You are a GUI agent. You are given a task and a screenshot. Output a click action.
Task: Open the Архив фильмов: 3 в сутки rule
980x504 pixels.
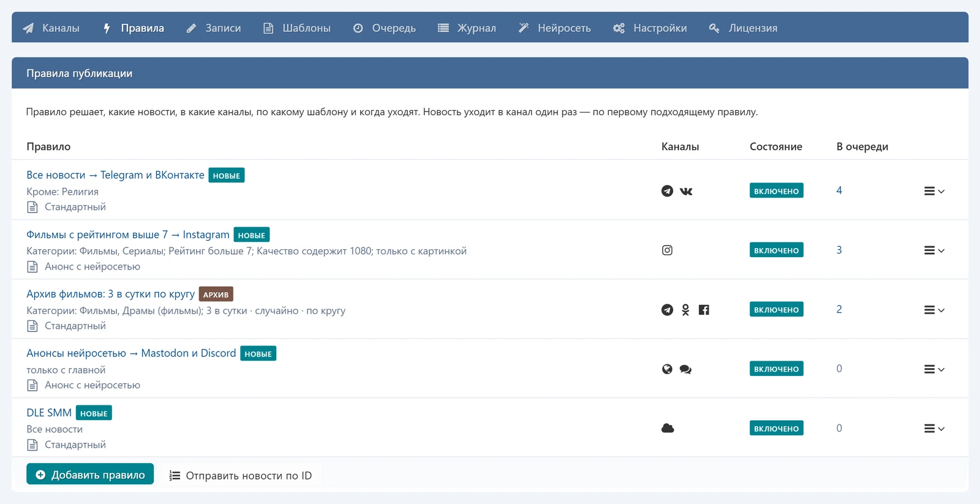click(x=110, y=294)
